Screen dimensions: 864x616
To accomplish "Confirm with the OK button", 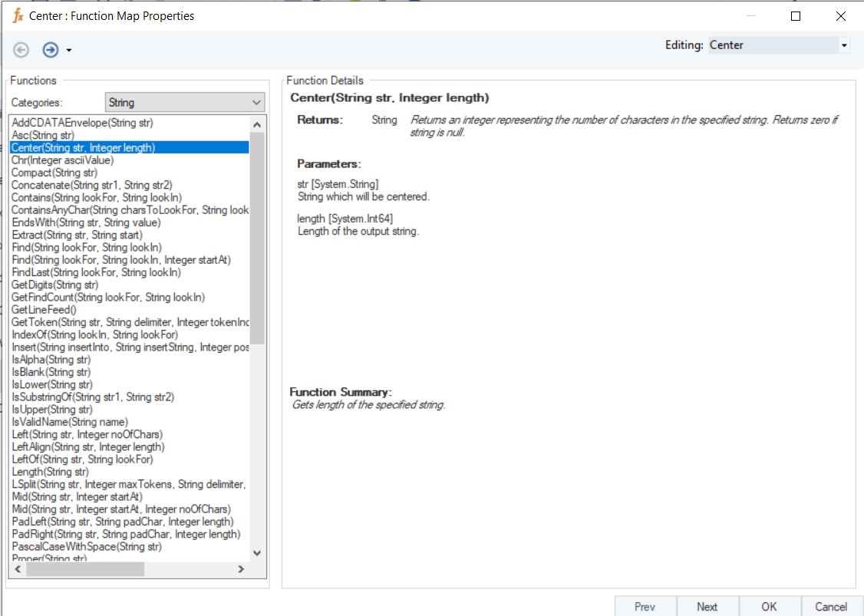I will click(769, 606).
